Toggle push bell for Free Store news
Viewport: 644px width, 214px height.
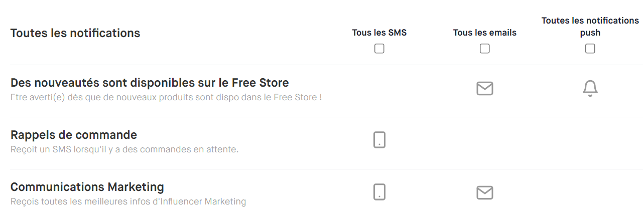point(590,89)
